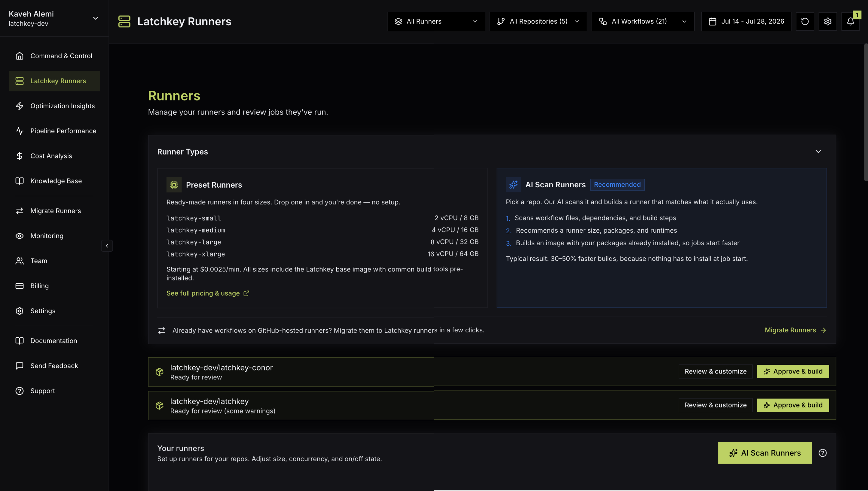The image size is (868, 491).
Task: Click the Send Feedback chat icon
Action: coord(20,365)
